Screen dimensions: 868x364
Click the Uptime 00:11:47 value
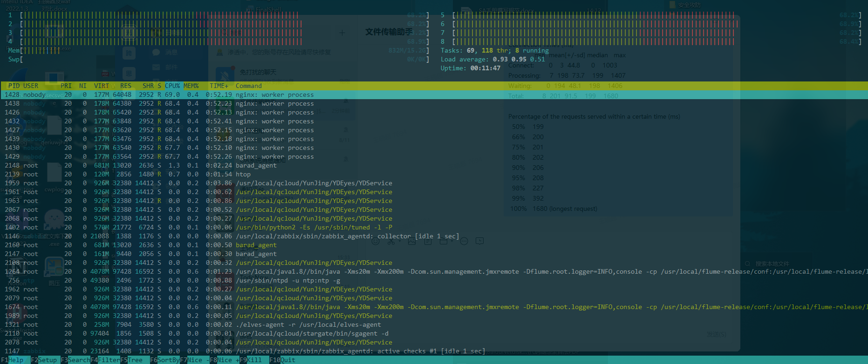(x=485, y=68)
